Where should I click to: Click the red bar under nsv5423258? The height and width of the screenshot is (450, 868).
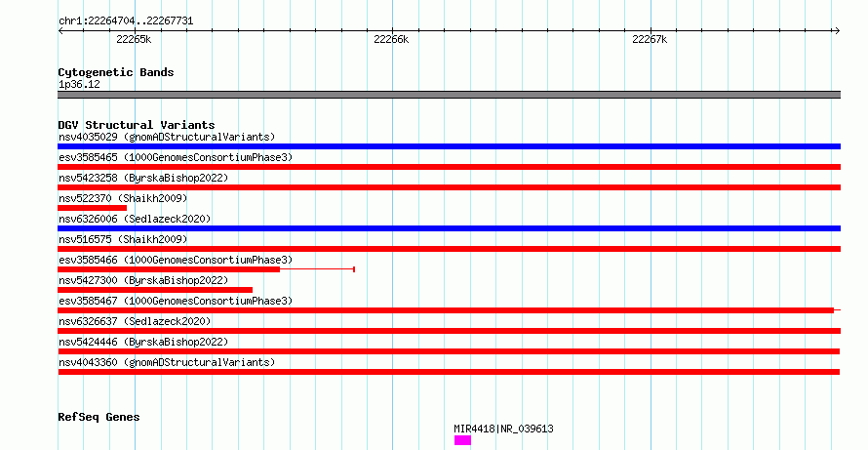449,187
